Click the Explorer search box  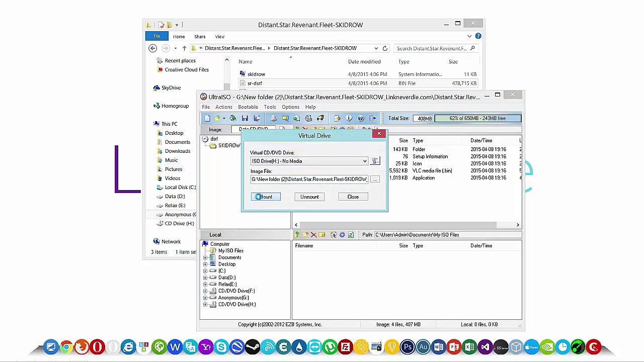click(x=435, y=48)
